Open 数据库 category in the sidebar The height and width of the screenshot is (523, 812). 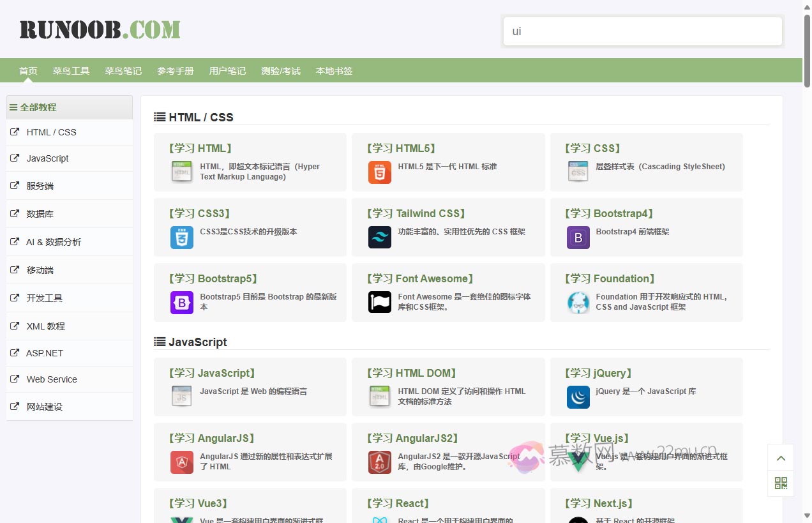pos(40,214)
